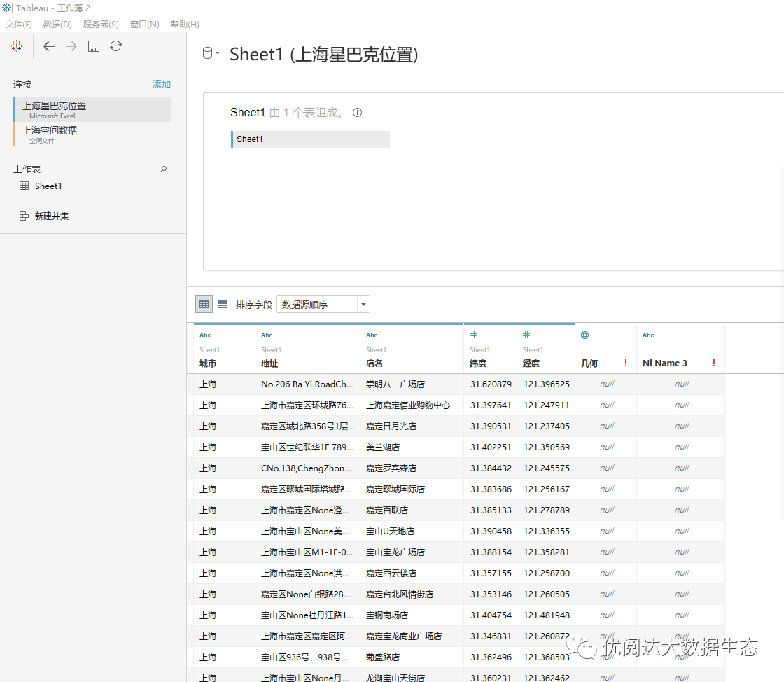Refresh the data source
The width and height of the screenshot is (784, 682).
[116, 46]
